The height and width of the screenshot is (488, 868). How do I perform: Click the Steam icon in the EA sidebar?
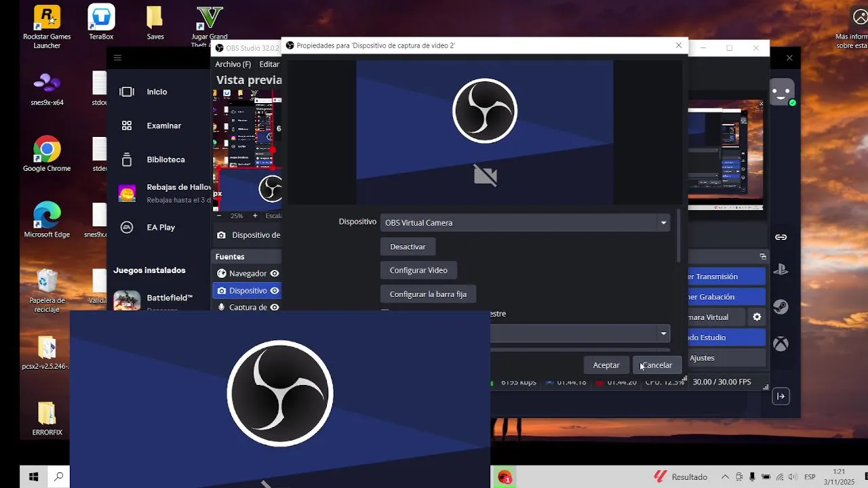[781, 307]
